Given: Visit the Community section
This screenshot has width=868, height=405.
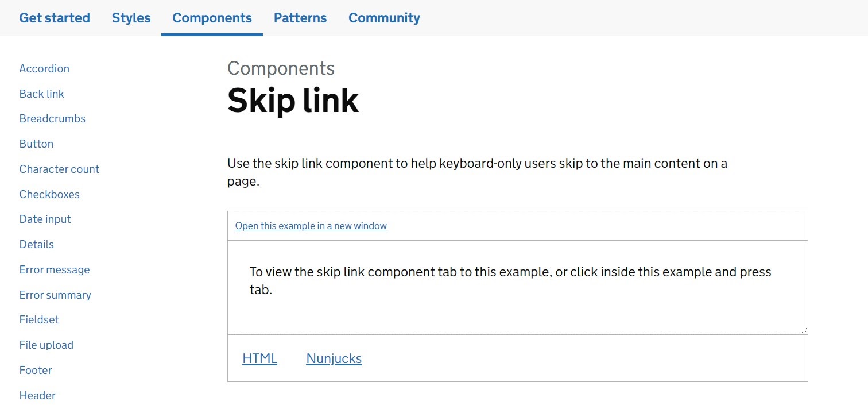Looking at the screenshot, I should tap(383, 18).
